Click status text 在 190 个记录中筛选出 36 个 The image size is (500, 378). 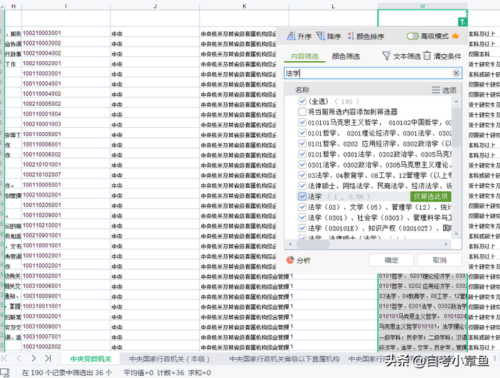coord(67,373)
